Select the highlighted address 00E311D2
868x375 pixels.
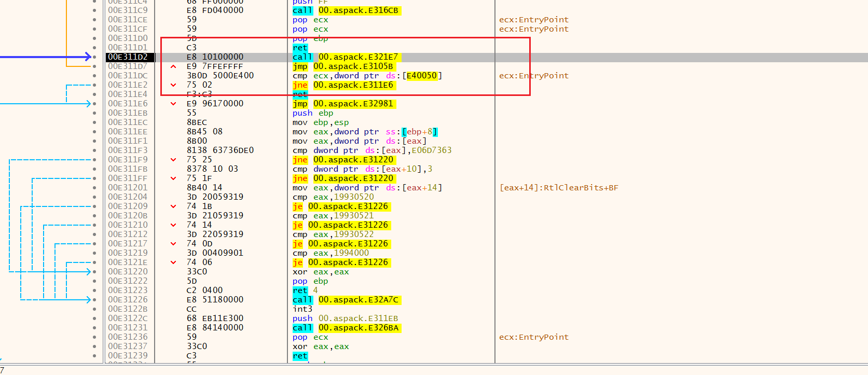pos(128,57)
